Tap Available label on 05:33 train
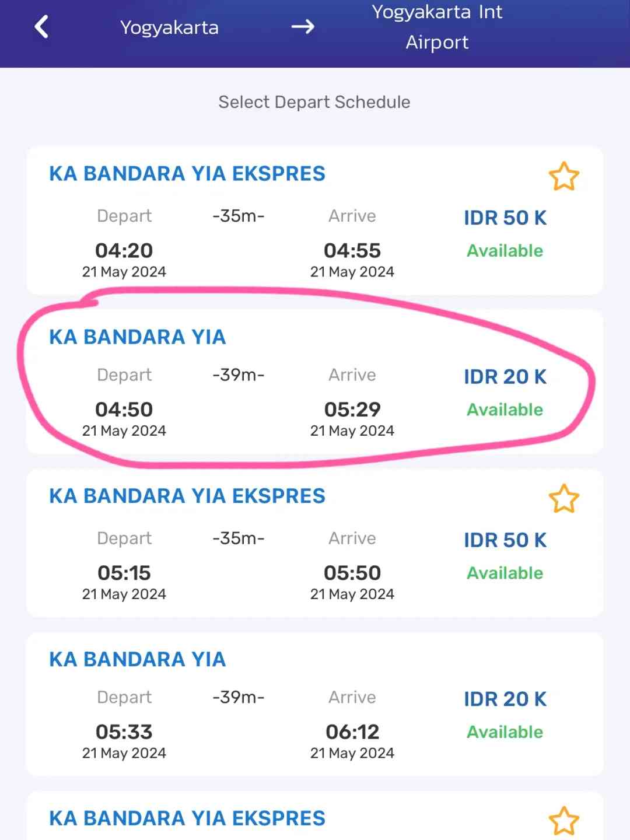Viewport: 630px width, 840px height. pos(505,732)
